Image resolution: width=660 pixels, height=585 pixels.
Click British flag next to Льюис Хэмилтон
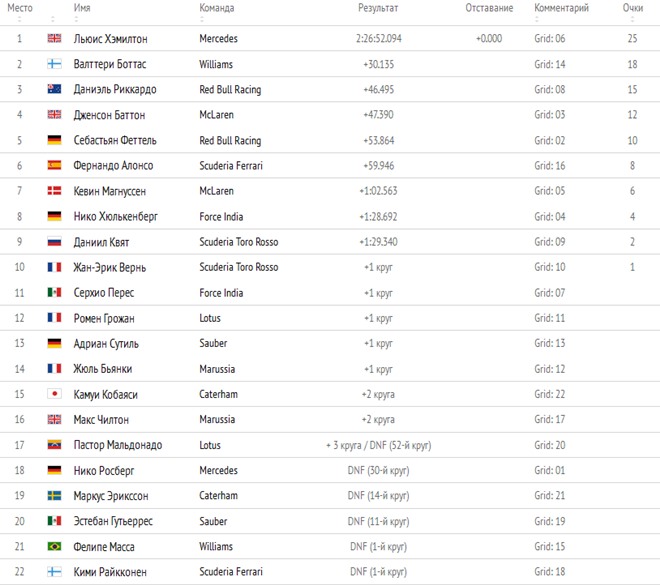(x=54, y=38)
